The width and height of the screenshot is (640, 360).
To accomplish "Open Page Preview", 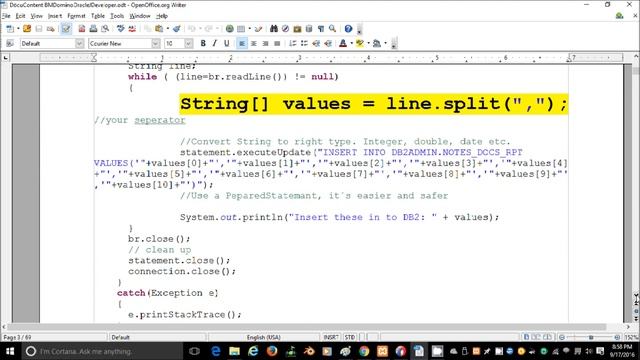I will click(x=105, y=29).
